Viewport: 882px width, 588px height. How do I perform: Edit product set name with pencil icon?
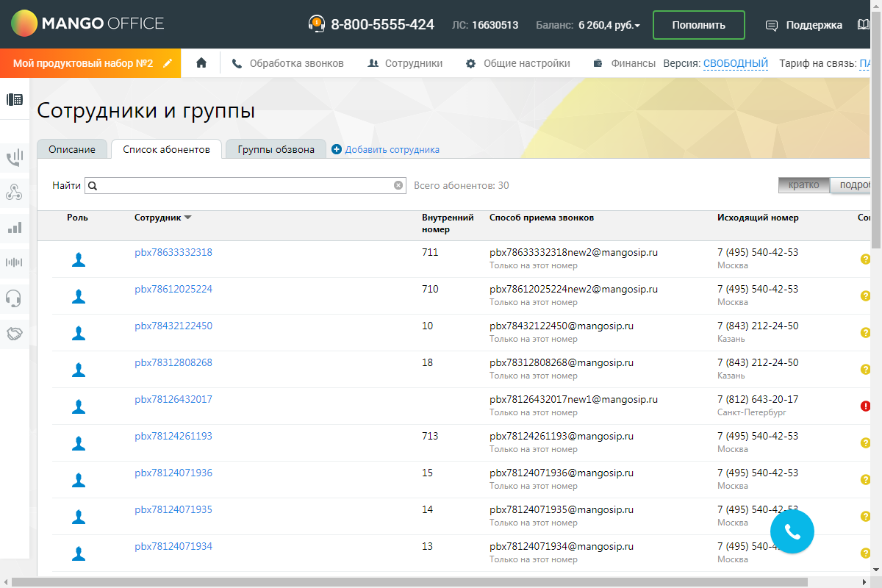tap(168, 63)
